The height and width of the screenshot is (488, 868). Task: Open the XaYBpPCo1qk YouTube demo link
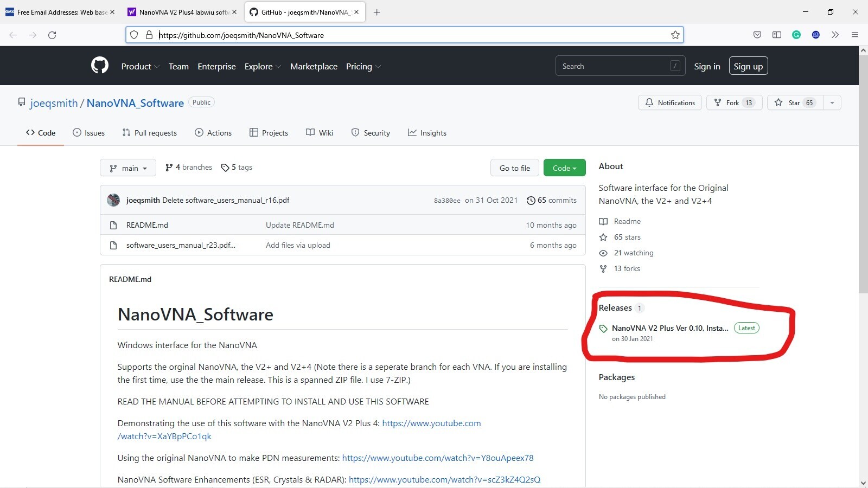(x=299, y=429)
